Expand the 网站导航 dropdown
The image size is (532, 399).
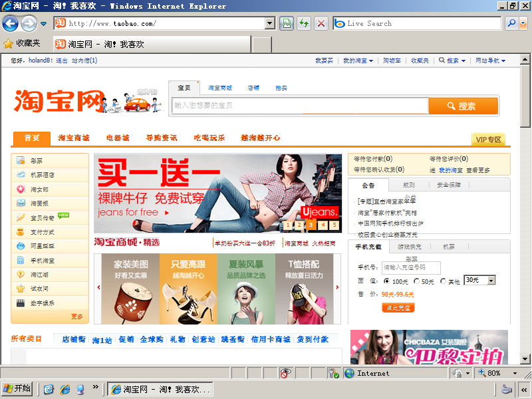point(490,61)
